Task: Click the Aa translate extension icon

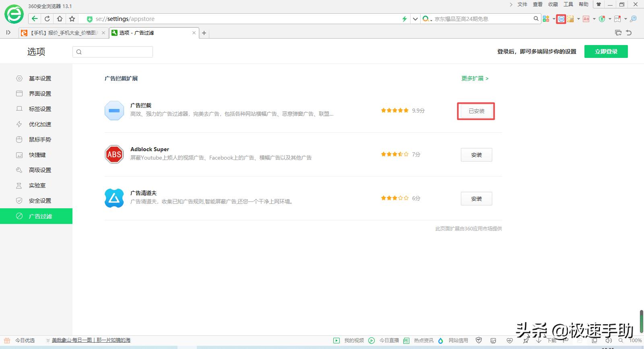Action: 586,19
